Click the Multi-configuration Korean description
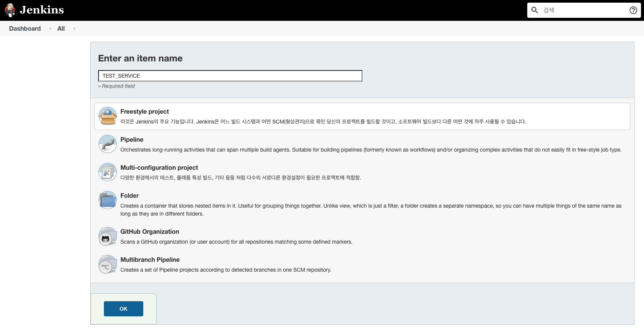Screen dimensions: 644x330 (x=241, y=178)
